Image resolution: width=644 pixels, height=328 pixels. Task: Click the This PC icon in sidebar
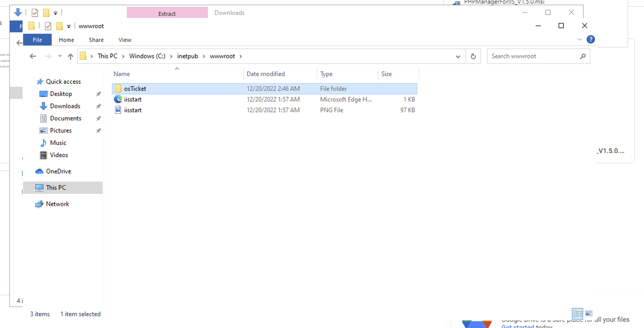coord(56,187)
